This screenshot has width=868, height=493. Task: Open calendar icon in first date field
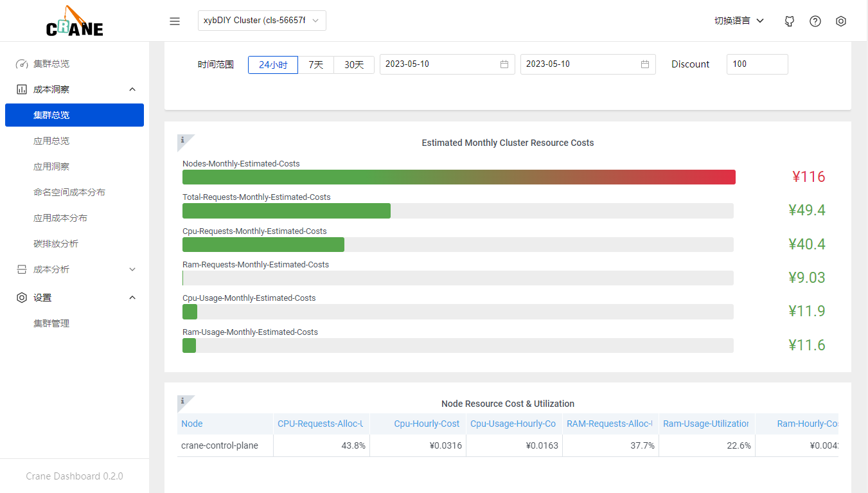(x=504, y=64)
